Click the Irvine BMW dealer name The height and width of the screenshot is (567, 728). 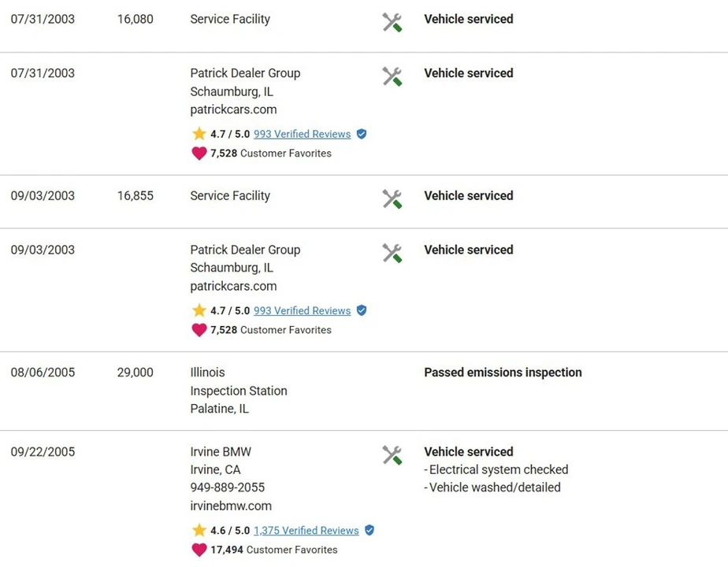[x=221, y=451]
